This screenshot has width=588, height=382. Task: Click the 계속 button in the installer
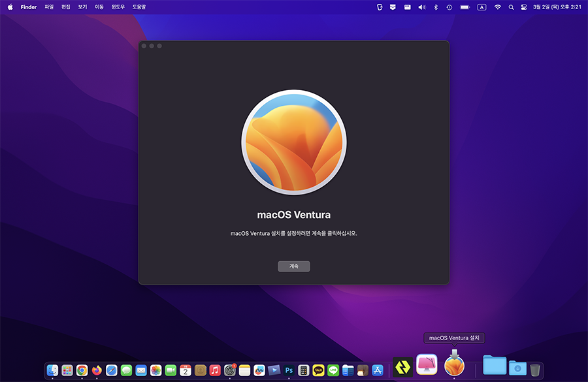pos(293,266)
